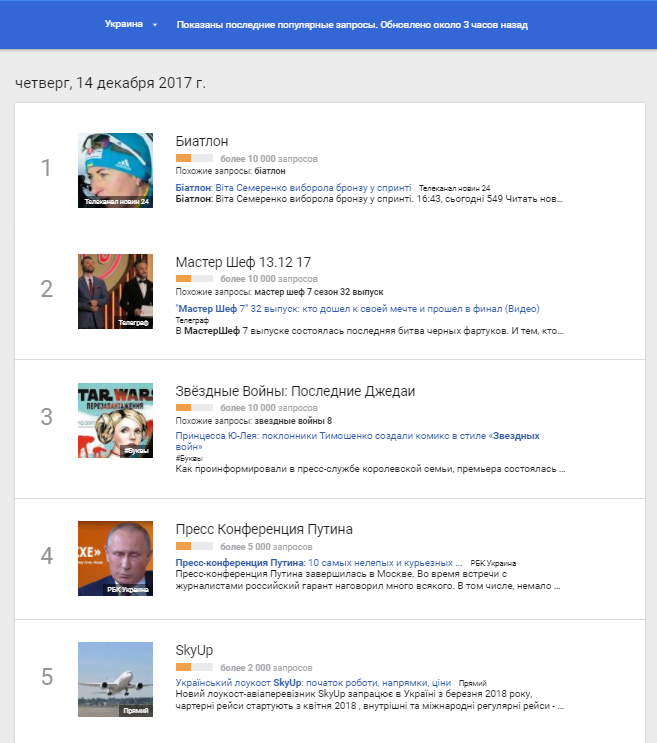The height and width of the screenshot is (743, 657).
Task: Click the SkyUp search volume bar
Action: (194, 667)
